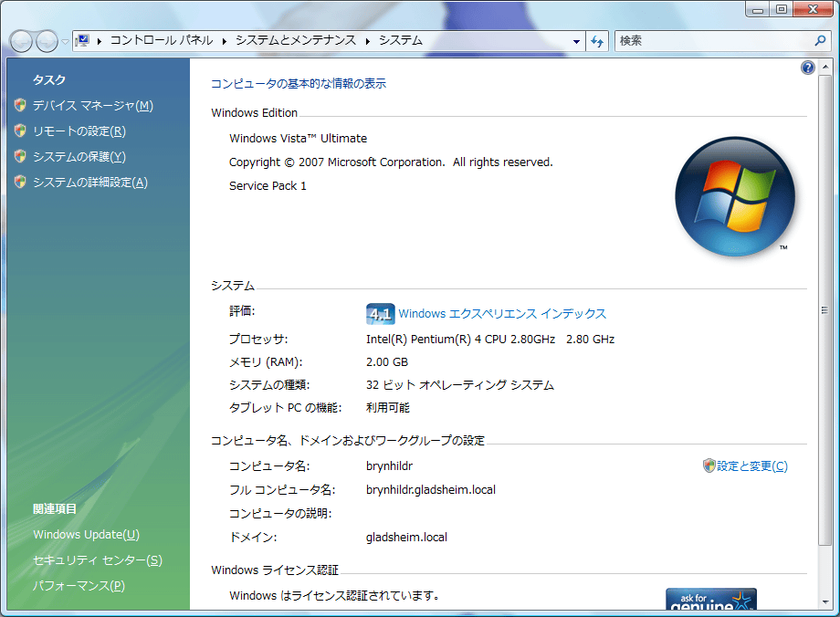This screenshot has height=617, width=840.
Task: Go to コントロール パネル in the breadcrumb
Action: (161, 41)
